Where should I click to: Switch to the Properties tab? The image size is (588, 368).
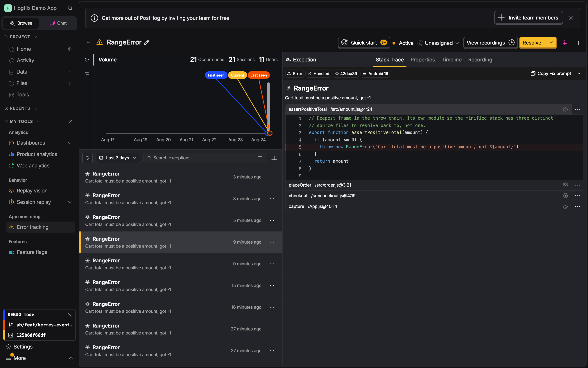coord(423,60)
